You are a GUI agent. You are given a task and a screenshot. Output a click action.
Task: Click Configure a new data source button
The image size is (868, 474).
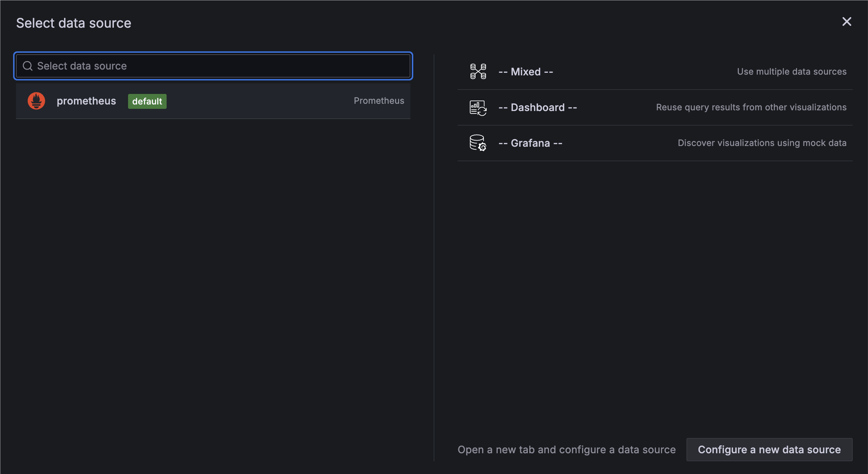tap(769, 450)
